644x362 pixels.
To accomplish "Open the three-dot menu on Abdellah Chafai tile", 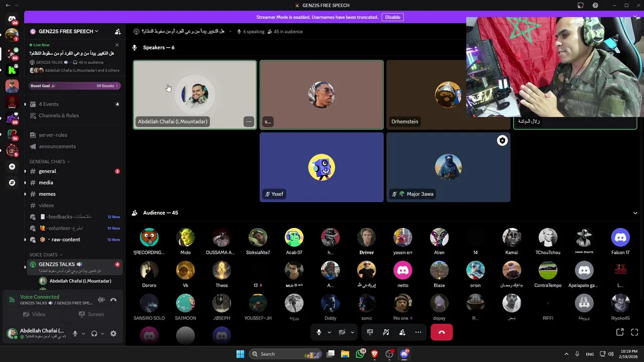I will click(x=249, y=122).
